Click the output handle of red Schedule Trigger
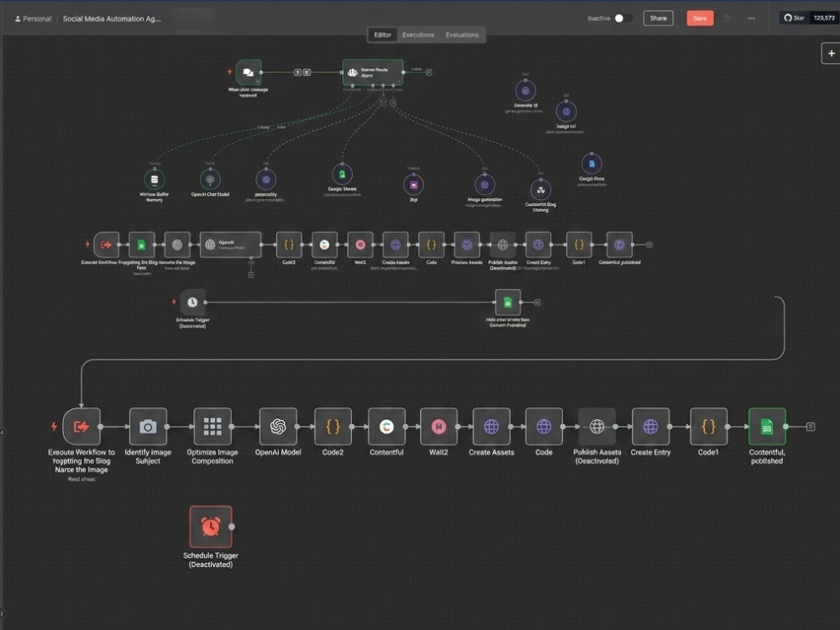This screenshot has width=840, height=630. tap(232, 528)
